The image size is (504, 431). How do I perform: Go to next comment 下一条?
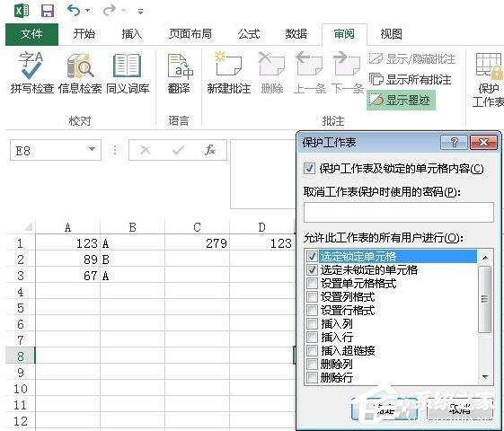click(x=347, y=73)
